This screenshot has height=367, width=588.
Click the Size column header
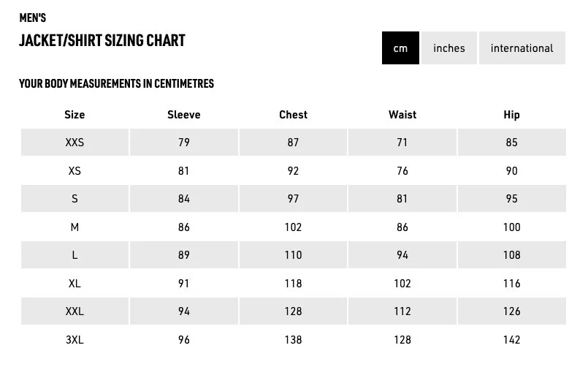coord(75,115)
